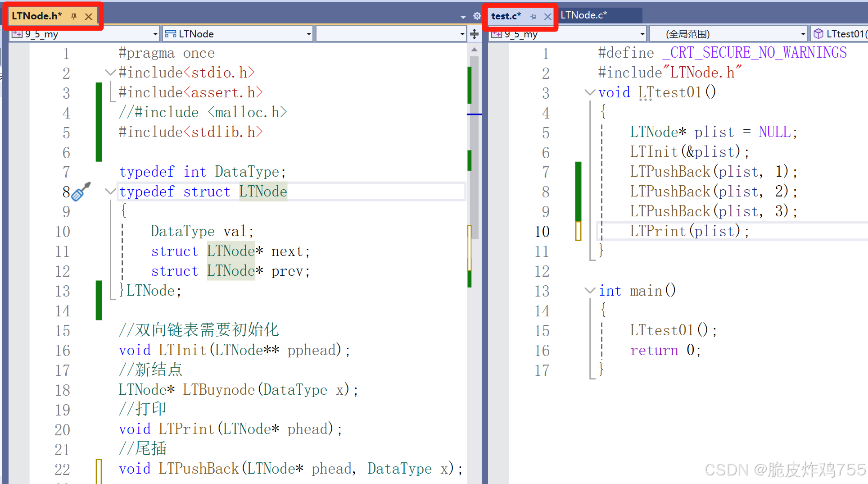Open the left pane window settings gear
This screenshot has height=484, width=868.
pyautogui.click(x=477, y=16)
